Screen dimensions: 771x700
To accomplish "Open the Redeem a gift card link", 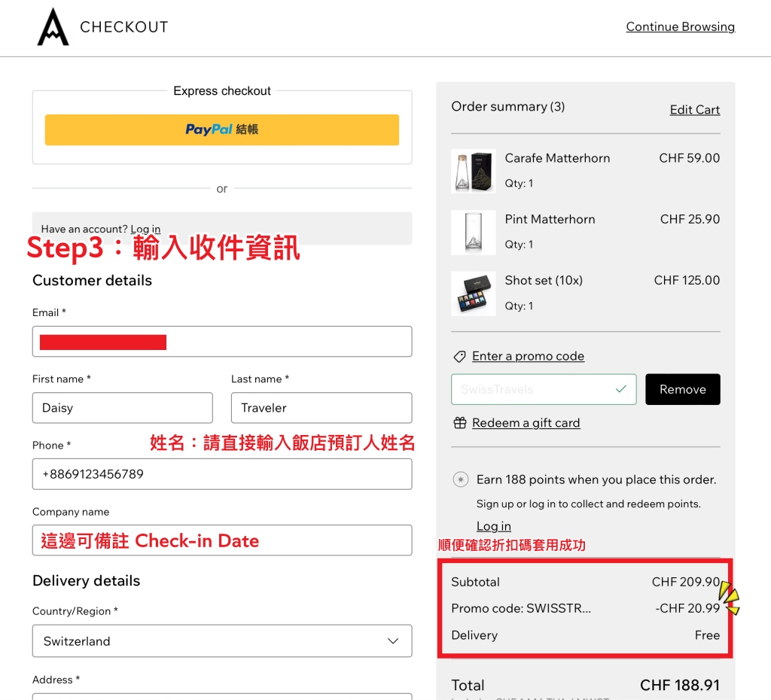I will coord(526,423).
